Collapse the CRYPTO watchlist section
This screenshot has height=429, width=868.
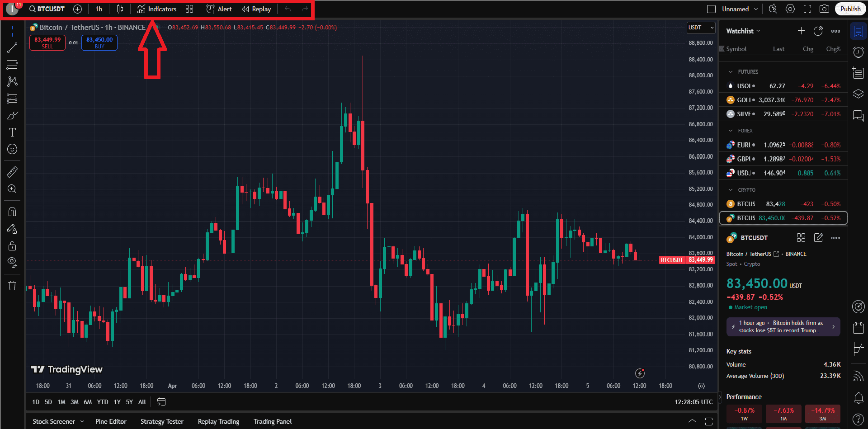coord(731,190)
